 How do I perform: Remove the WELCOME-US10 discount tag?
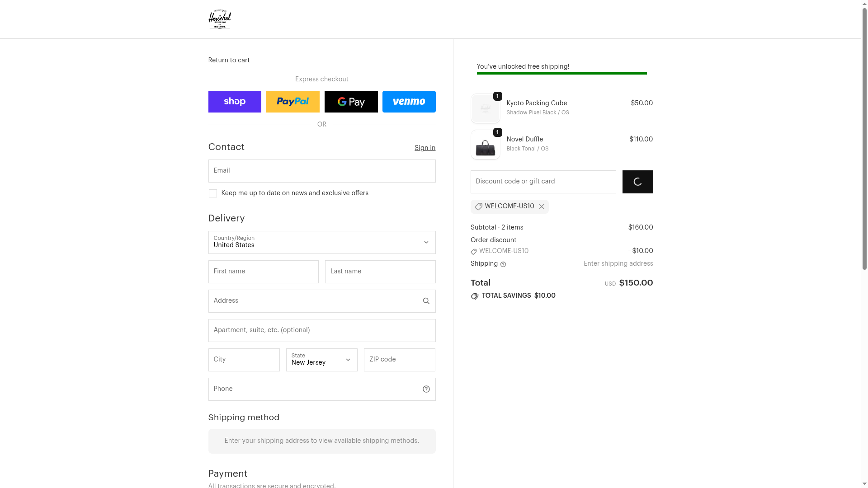541,206
